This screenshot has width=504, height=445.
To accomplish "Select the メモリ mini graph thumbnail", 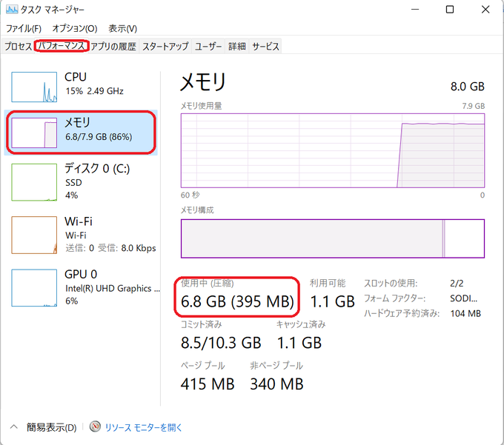I will click(x=34, y=133).
